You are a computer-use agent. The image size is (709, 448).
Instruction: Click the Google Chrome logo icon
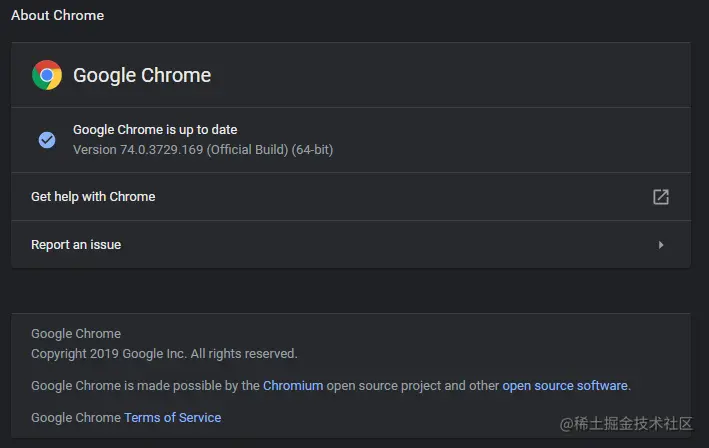pyautogui.click(x=47, y=75)
